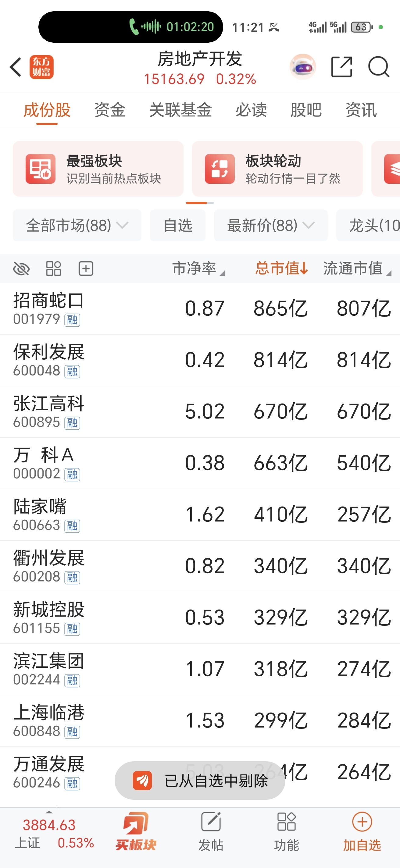The width and height of the screenshot is (400, 868).
Task: Tap the battery indicator showing 63
Action: (x=362, y=27)
